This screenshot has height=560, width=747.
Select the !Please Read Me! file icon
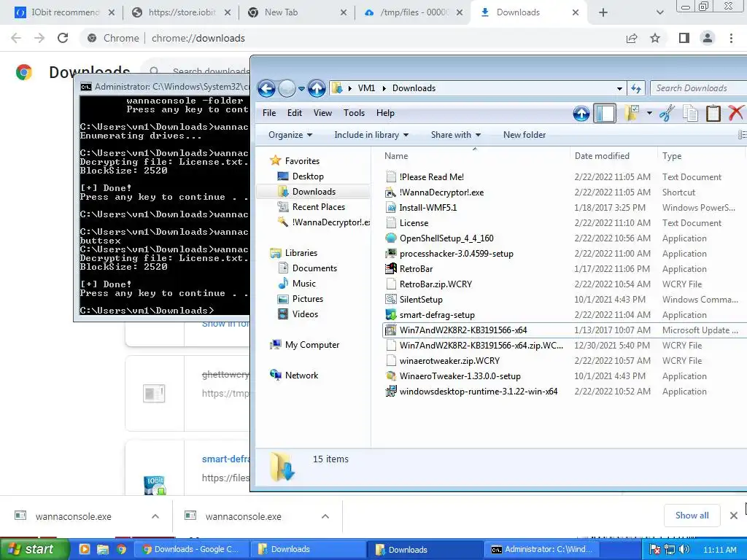(391, 176)
